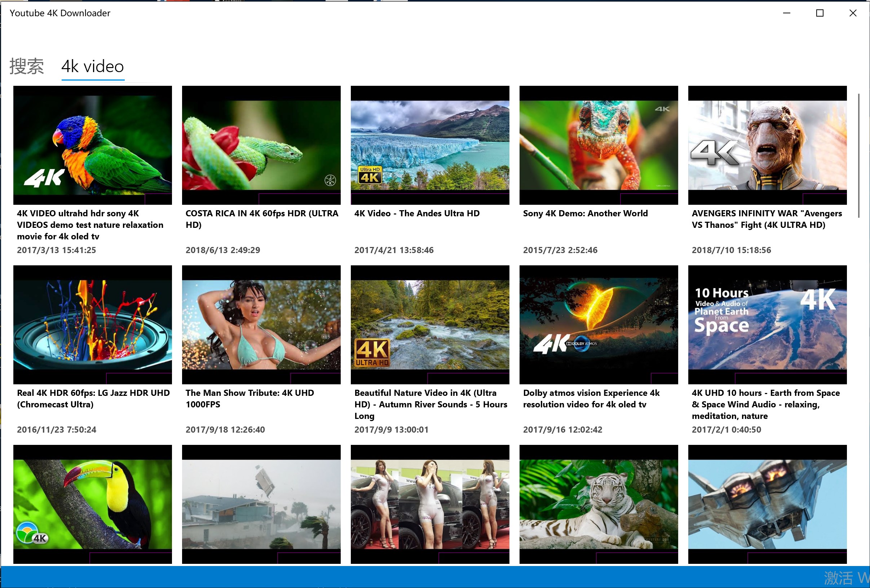870x588 pixels.
Task: Open the green snake Costa Rica thumbnail
Action: pyautogui.click(x=261, y=145)
